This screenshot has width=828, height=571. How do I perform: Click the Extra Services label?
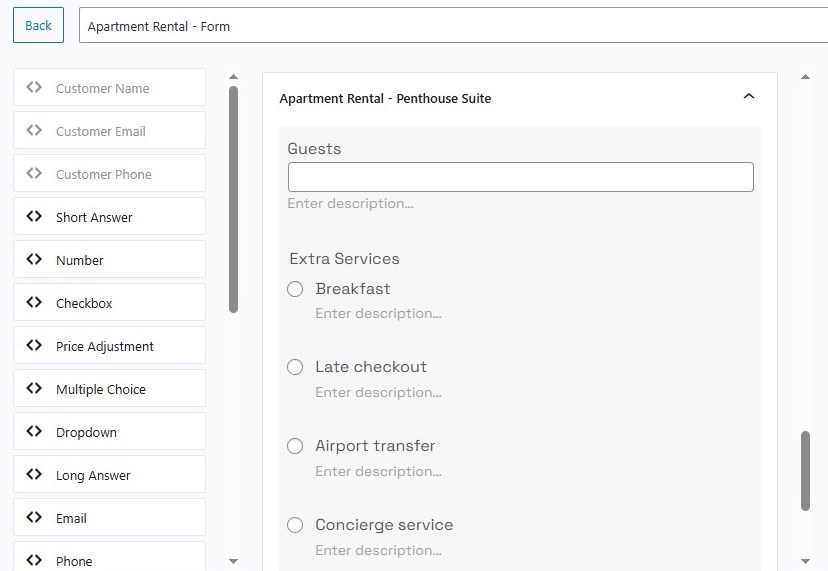click(344, 259)
